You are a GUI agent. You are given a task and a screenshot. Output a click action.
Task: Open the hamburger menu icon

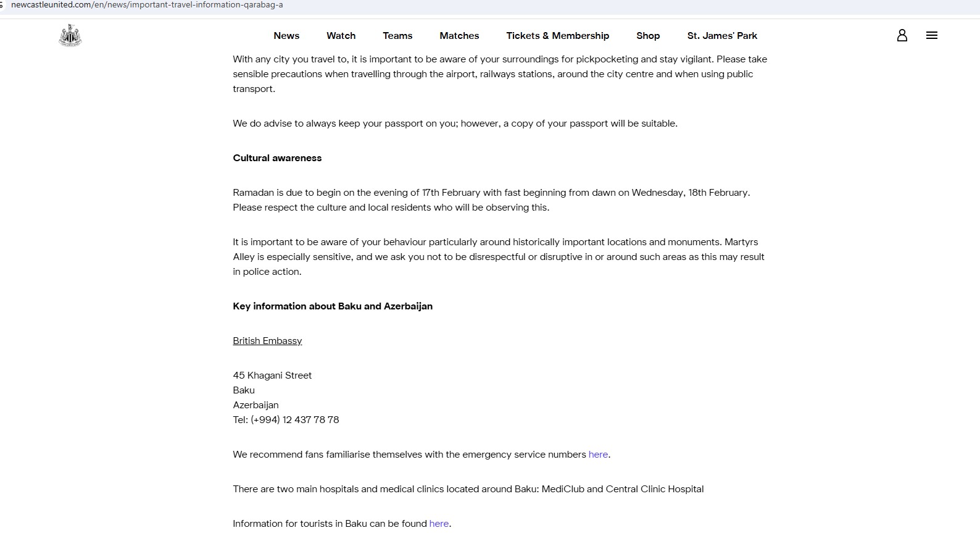[x=932, y=35]
